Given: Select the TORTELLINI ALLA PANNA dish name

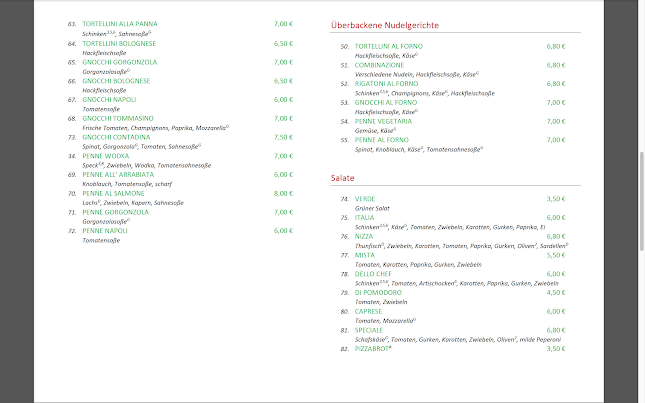Looking at the screenshot, I should pos(119,23).
